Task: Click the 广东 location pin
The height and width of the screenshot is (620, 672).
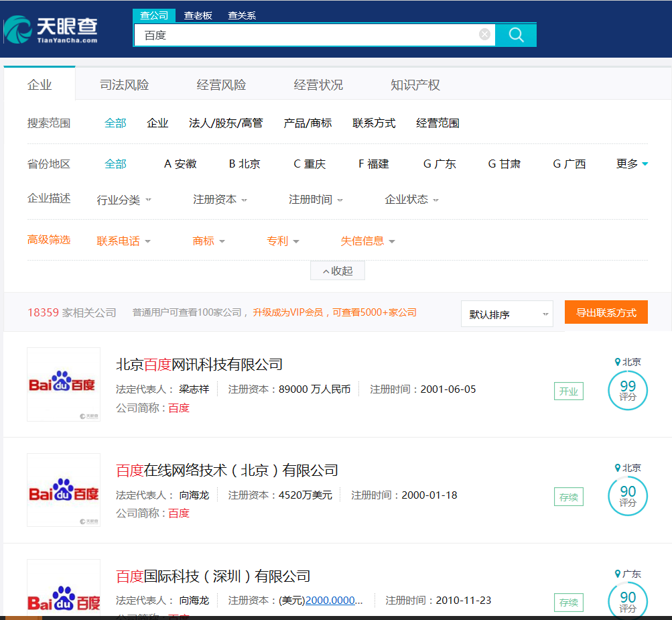Action: [628, 574]
